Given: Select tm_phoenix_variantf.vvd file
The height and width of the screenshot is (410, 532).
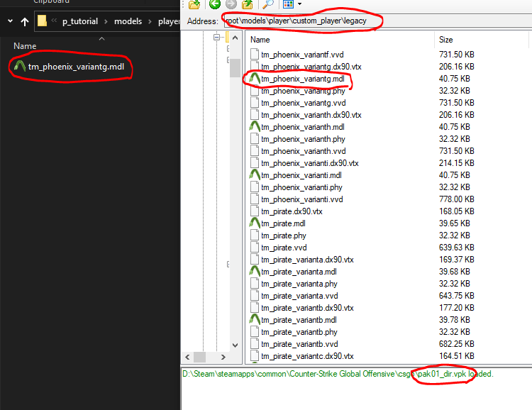Looking at the screenshot, I should (302, 55).
